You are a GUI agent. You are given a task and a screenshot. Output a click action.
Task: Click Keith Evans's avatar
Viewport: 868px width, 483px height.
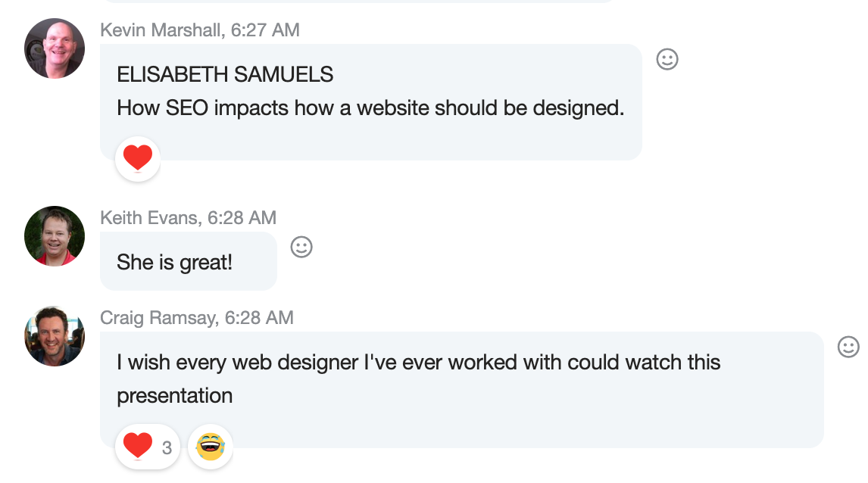point(55,236)
